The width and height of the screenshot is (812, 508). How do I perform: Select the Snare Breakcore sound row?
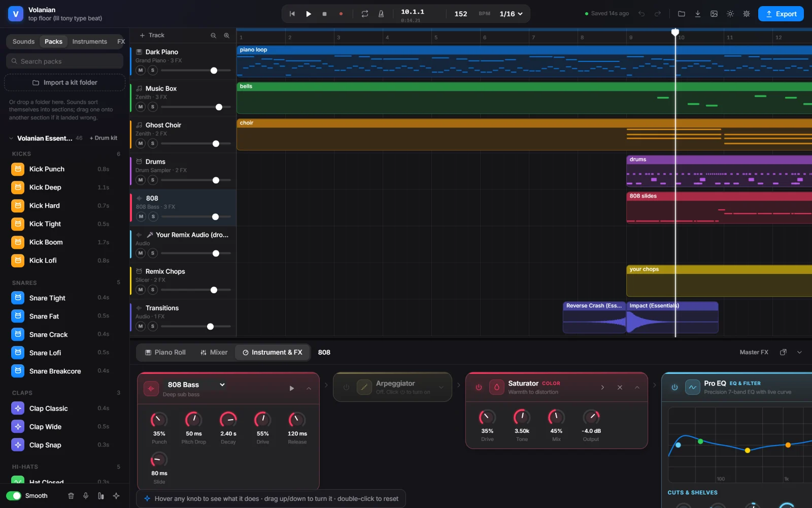coord(65,371)
